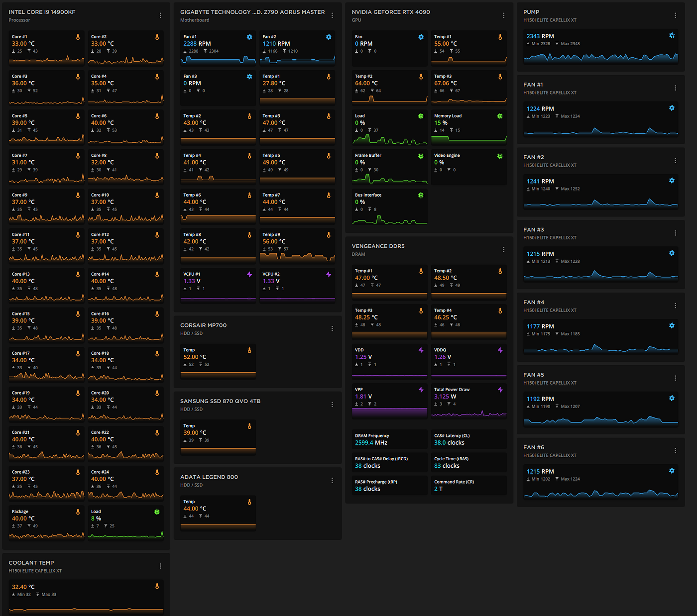Viewport: 697px width, 616px height.
Task: Open the Vengeance DDR5 panel options menu
Action: pos(503,250)
